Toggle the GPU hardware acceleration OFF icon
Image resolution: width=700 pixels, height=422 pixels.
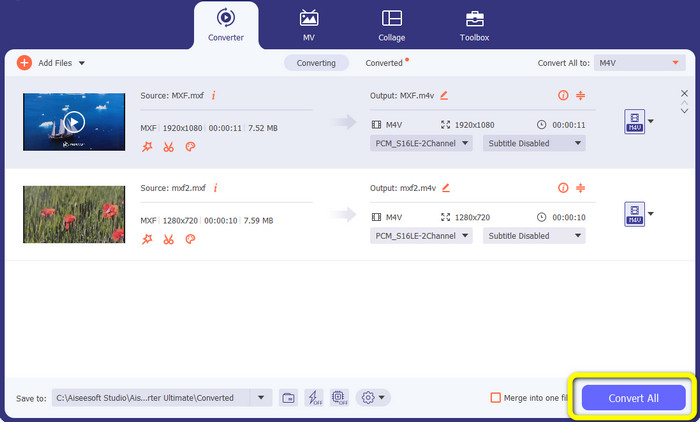pos(339,397)
